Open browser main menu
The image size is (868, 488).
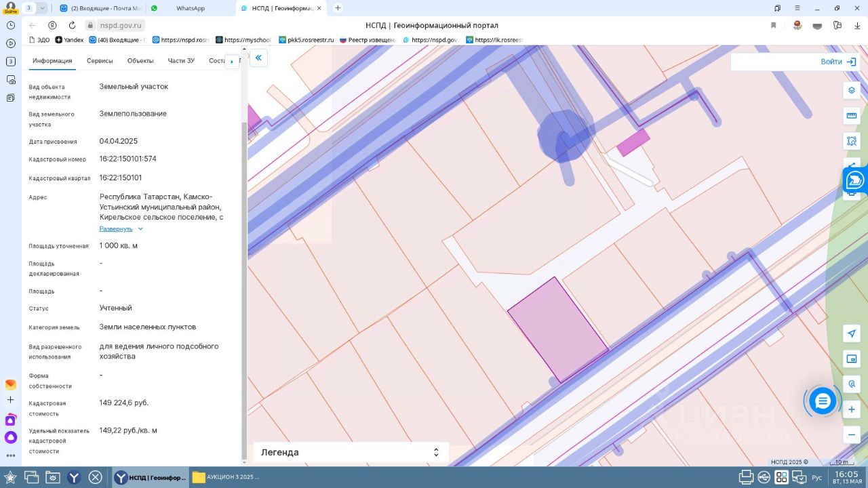point(796,8)
